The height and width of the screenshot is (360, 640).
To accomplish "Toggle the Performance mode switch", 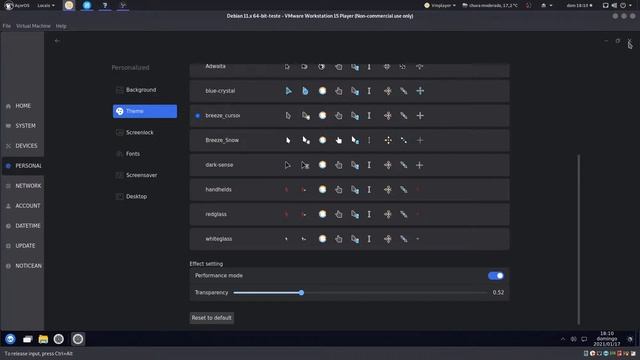I will [x=496, y=276].
